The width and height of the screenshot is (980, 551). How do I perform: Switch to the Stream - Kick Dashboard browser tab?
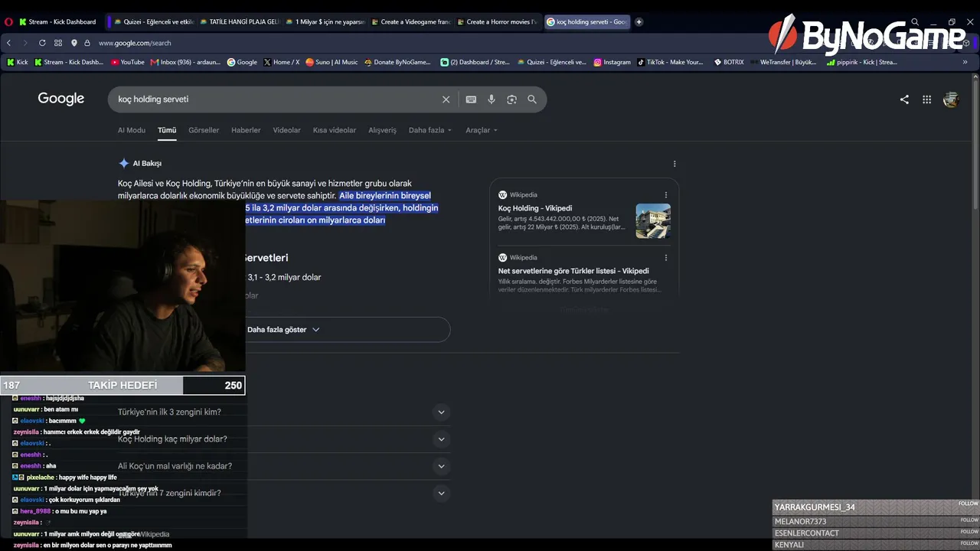[60, 22]
